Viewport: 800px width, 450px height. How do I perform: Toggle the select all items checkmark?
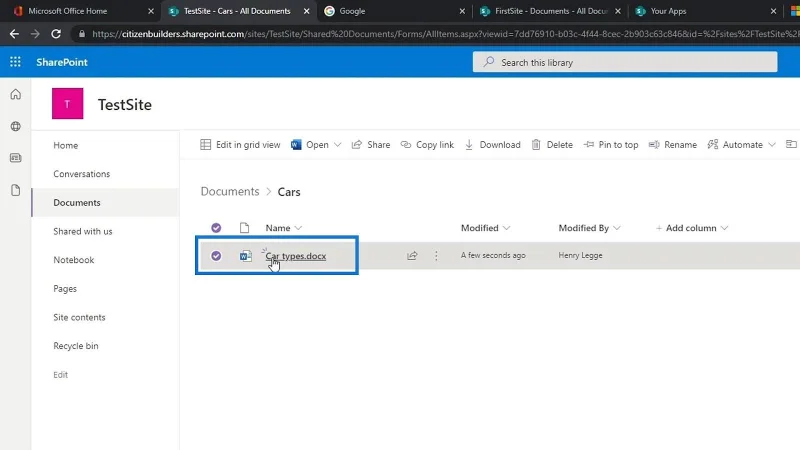pos(216,228)
